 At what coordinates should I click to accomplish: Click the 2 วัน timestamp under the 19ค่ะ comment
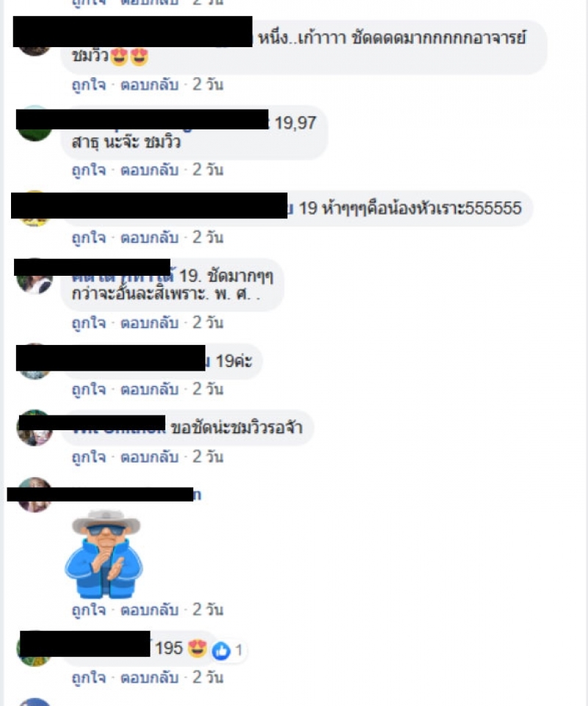(208, 389)
